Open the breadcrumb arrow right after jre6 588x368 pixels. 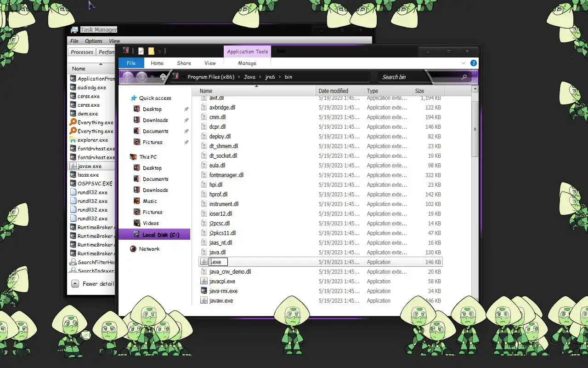[280, 77]
